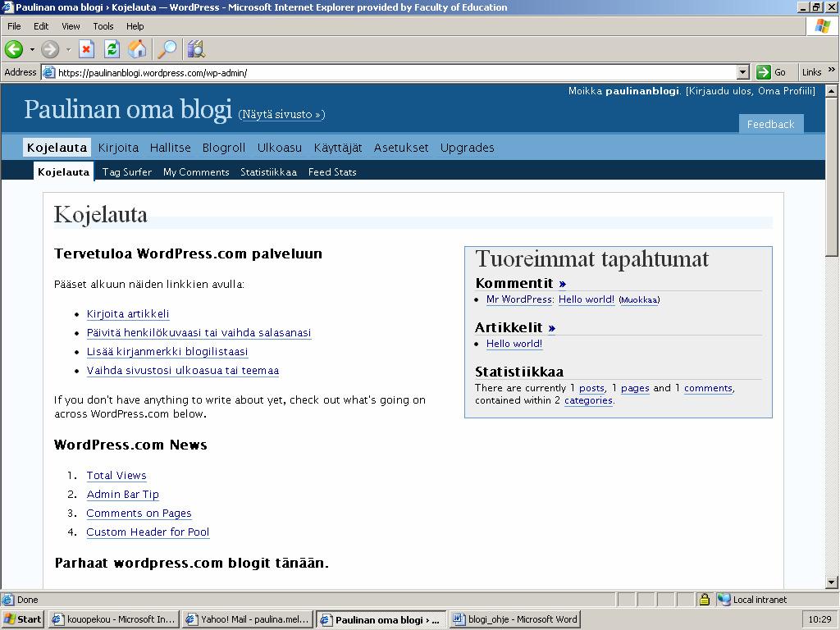Select the Asetukset main tab
The image size is (840, 630).
[x=401, y=148]
